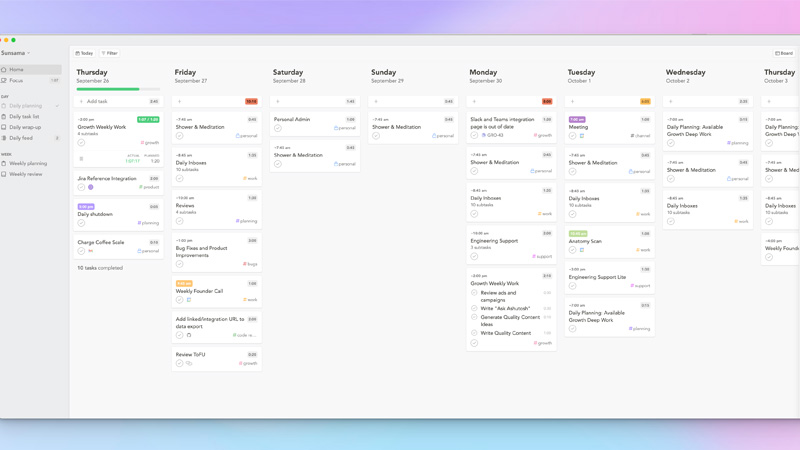Open the Board view switcher
The width and height of the screenshot is (800, 450).
[x=784, y=53]
